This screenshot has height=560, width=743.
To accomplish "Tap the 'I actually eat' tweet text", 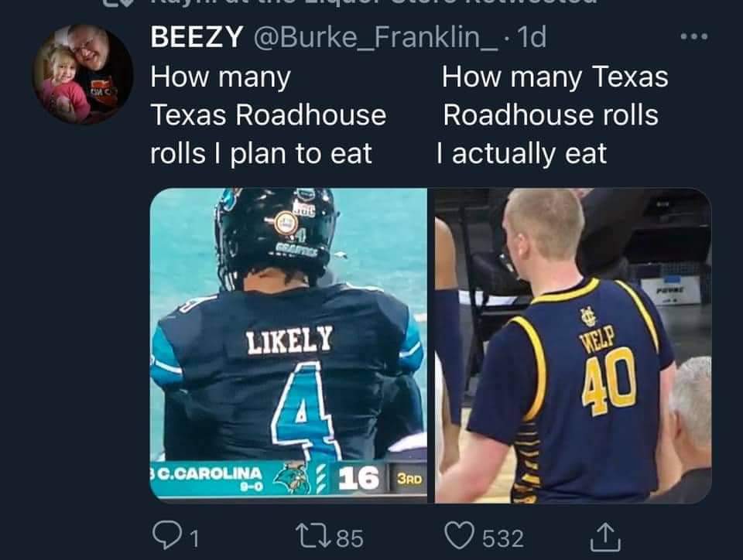I will point(521,153).
